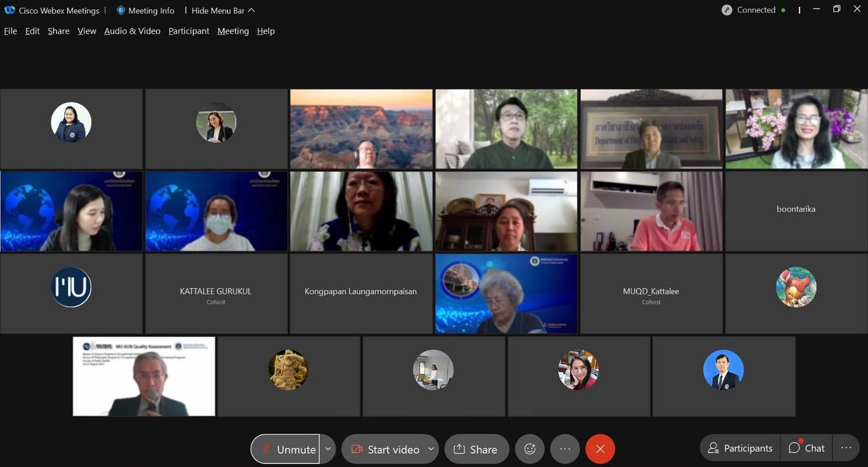Image resolution: width=868 pixels, height=467 pixels.
Task: Open the reactions emoji button
Action: 529,449
